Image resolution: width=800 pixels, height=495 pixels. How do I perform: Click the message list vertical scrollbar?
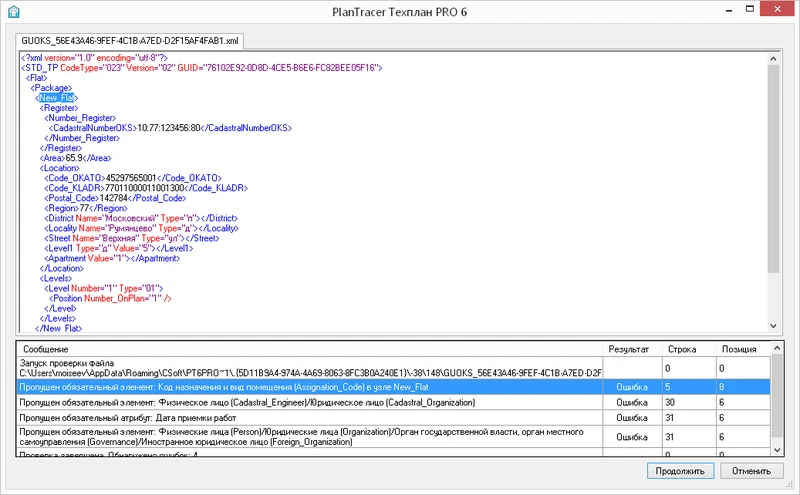(x=777, y=400)
